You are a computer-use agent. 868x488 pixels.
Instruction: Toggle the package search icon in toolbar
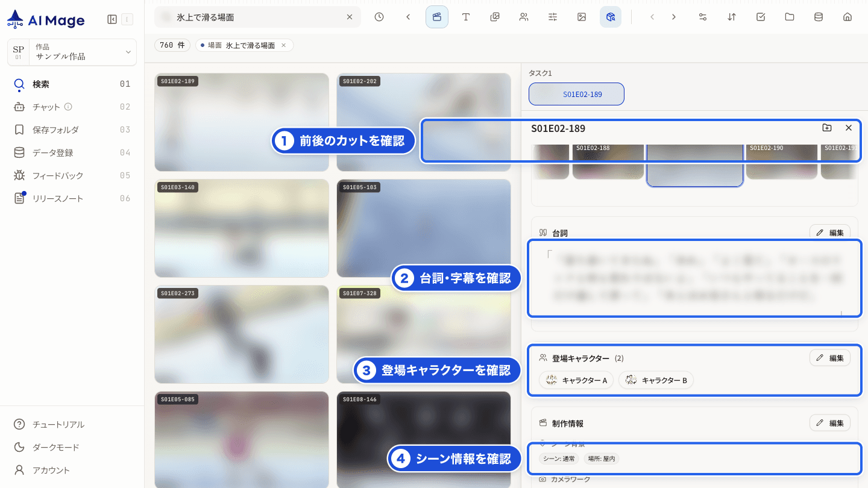pos(611,17)
